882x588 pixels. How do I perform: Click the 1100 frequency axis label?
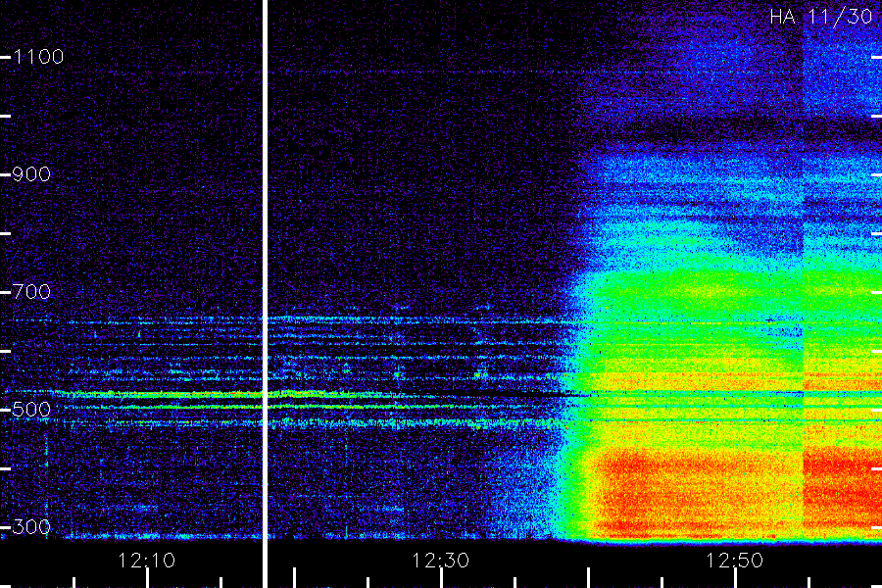point(38,56)
